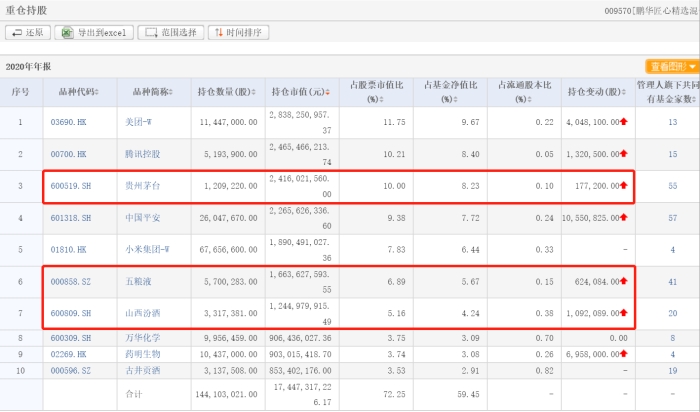Select total quantity 144,103,021.00 cell
The height and width of the screenshot is (412, 700).
coord(226,395)
